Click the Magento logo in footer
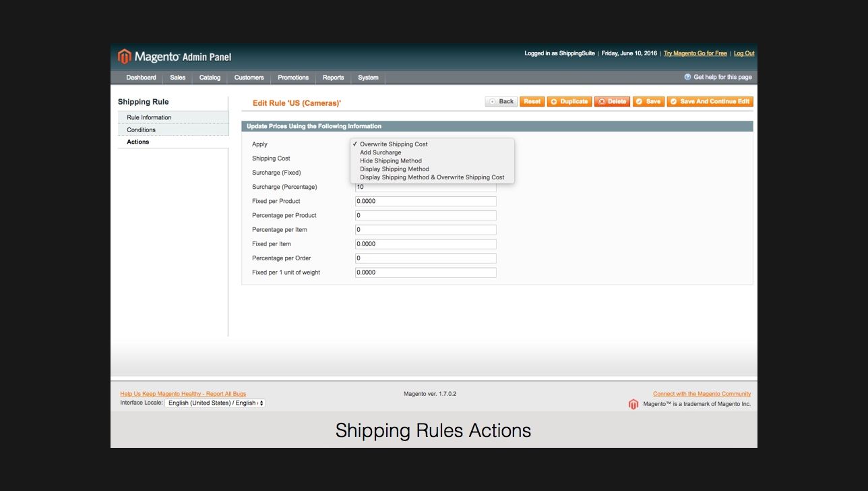Screen dimensions: 868x491 coord(633,404)
